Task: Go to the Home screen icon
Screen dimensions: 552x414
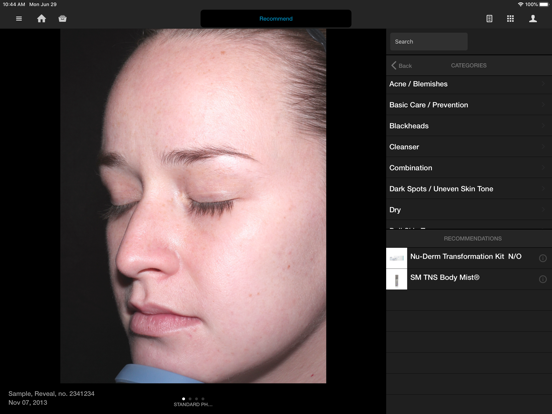Action: click(42, 19)
